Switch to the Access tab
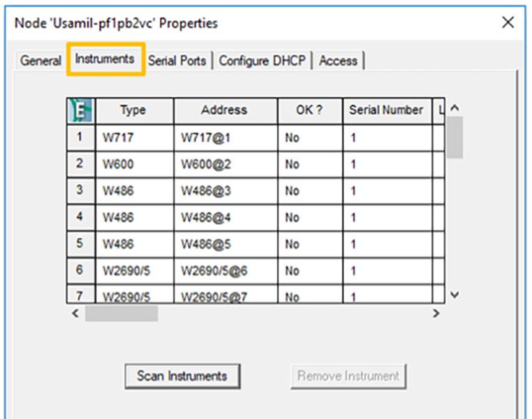 click(x=338, y=61)
